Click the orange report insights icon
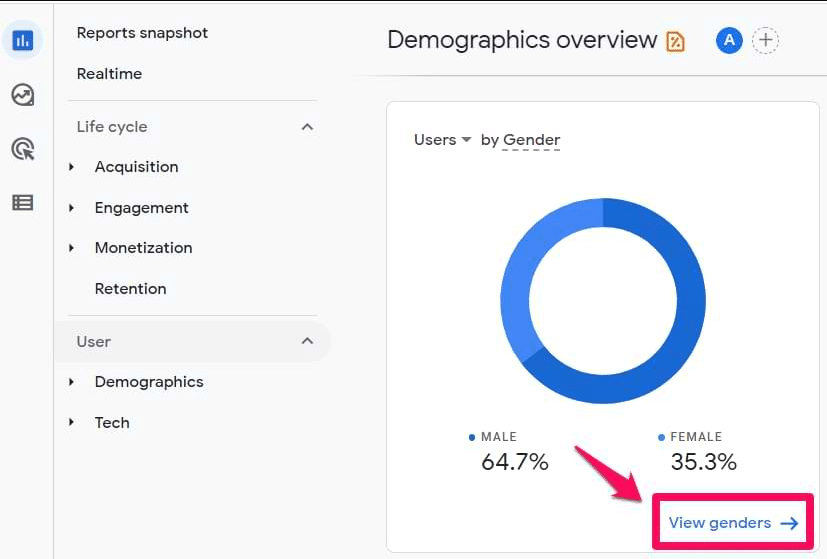This screenshot has height=559, width=827. pos(676,42)
